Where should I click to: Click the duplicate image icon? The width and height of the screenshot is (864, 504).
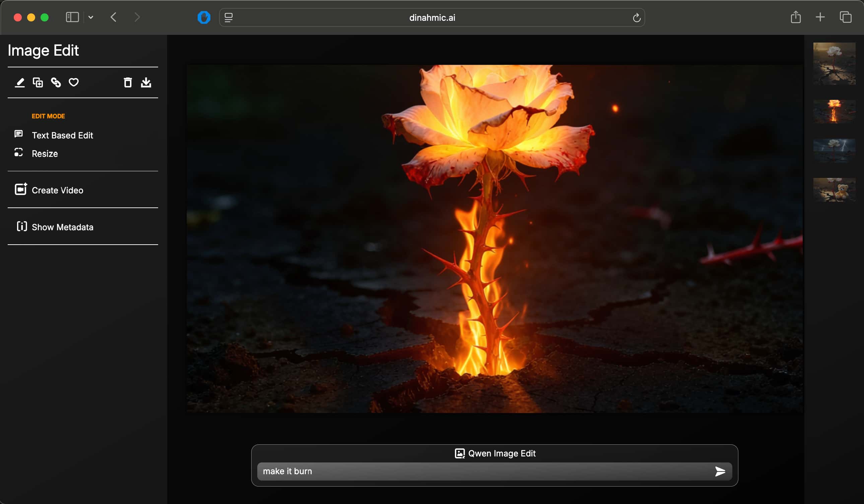pyautogui.click(x=38, y=82)
